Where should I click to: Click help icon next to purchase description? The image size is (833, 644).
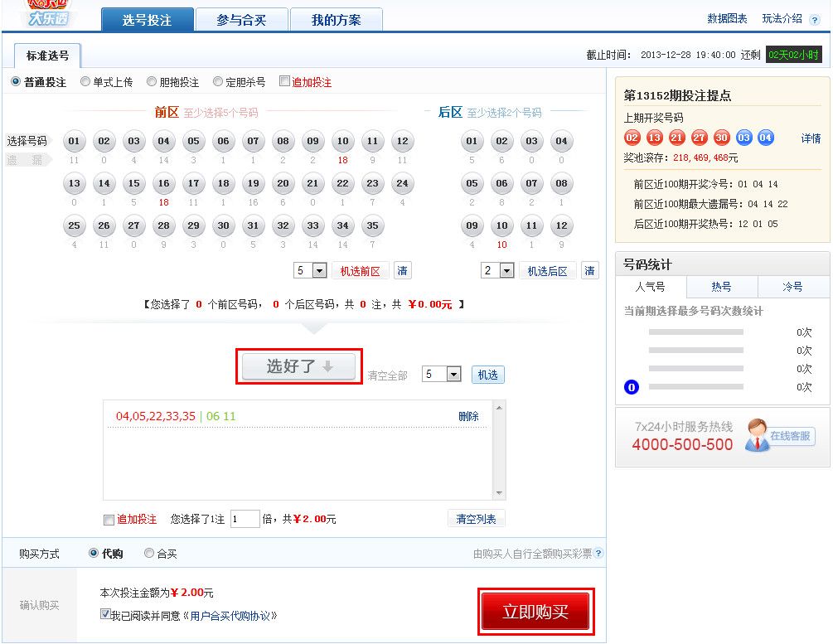pos(598,554)
